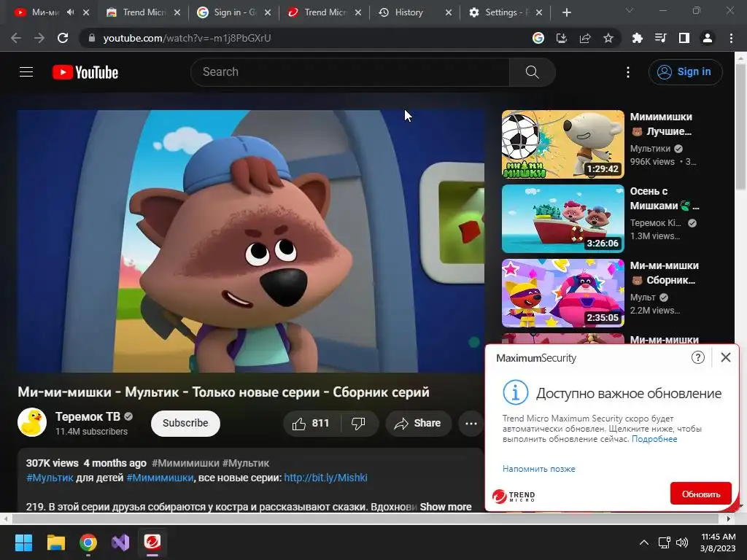Open the 2:35:05 Сборник video thumbnail

coord(562,293)
